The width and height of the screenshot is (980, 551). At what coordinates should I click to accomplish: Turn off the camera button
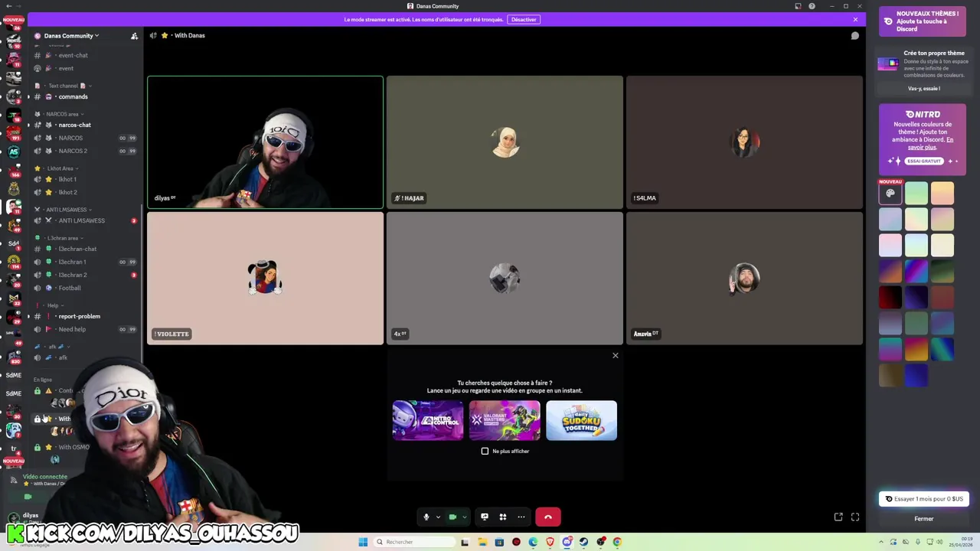(x=452, y=517)
